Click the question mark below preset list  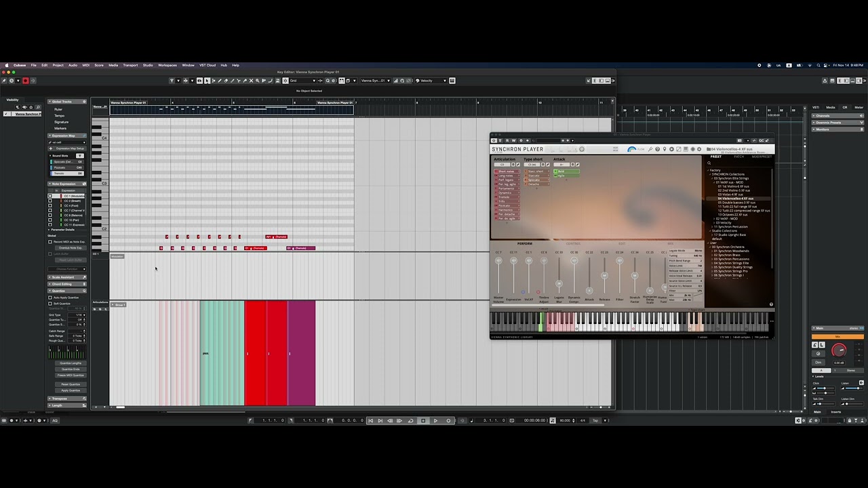click(771, 304)
